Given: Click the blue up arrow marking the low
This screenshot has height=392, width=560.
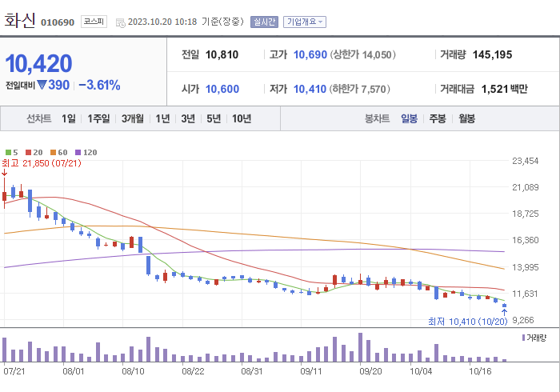Looking at the screenshot, I should pos(504,312).
